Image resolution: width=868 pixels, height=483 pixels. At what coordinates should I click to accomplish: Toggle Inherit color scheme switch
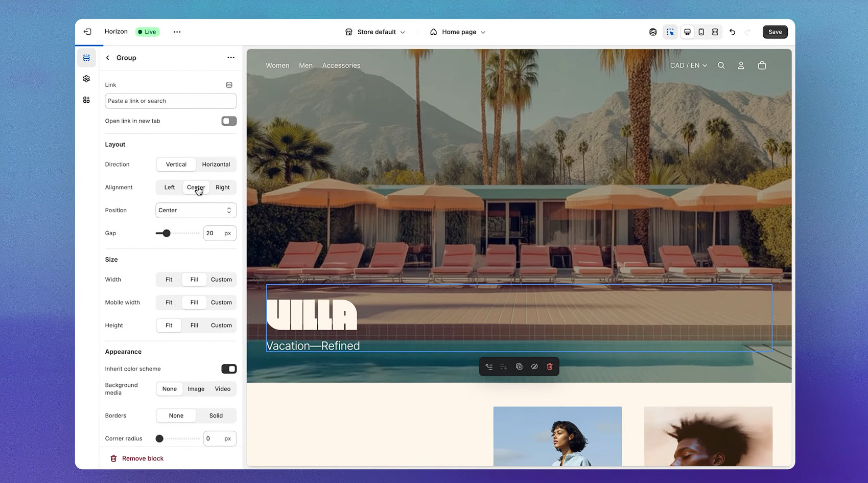coord(228,369)
